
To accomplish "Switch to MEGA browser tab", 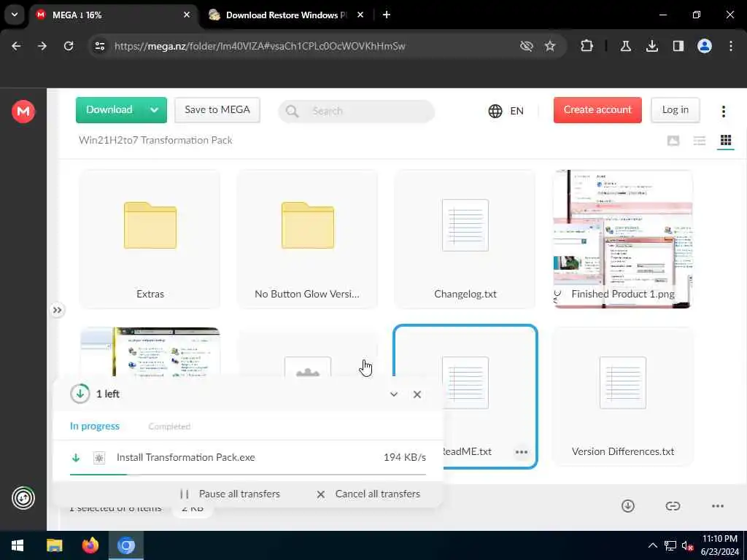I will point(114,15).
